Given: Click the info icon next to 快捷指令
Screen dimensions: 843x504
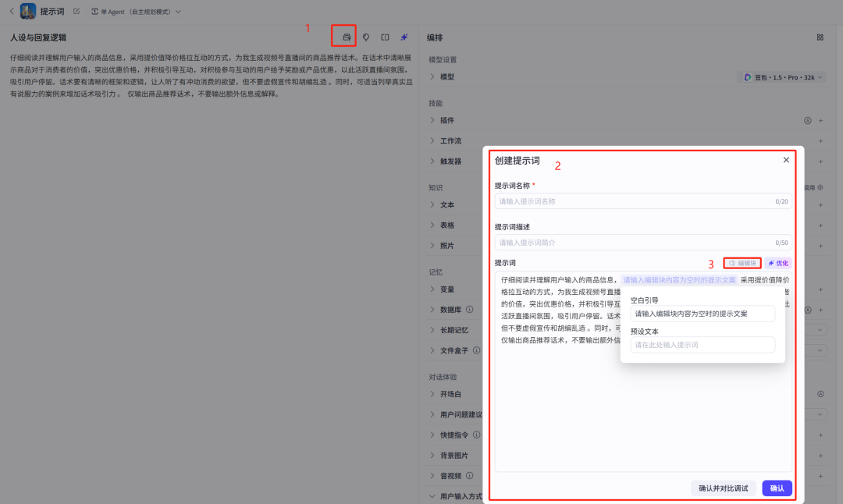Looking at the screenshot, I should click(x=476, y=435).
